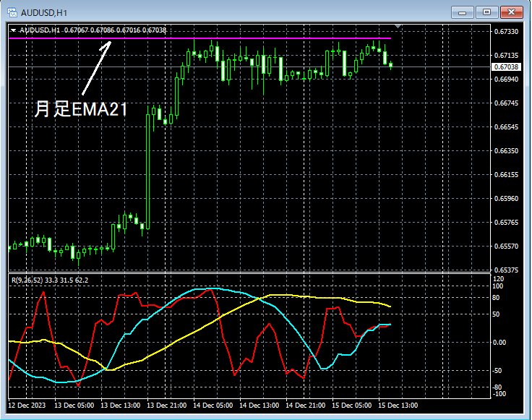Click the AUDUSD,H1 OHLC header text
The width and height of the screenshot is (532, 420).
(x=93, y=30)
